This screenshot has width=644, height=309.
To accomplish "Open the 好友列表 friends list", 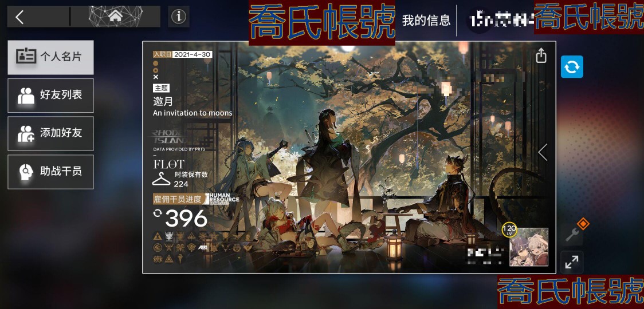I will pos(50,95).
